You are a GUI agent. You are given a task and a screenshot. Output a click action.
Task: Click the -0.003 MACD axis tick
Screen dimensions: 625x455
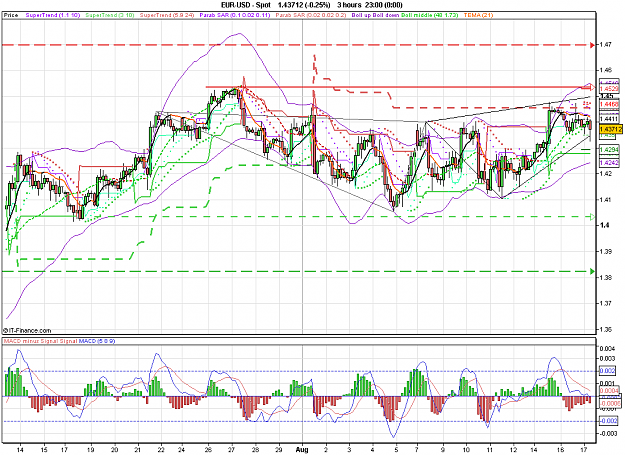click(x=608, y=434)
